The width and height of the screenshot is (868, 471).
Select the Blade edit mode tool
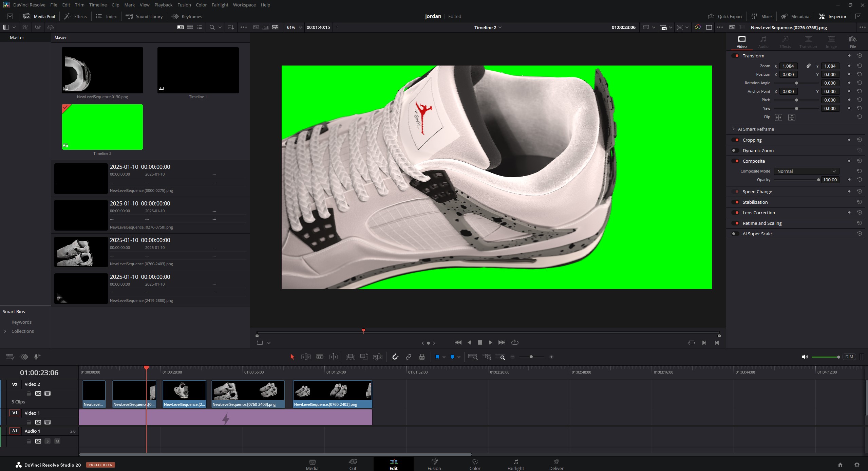[319, 357]
